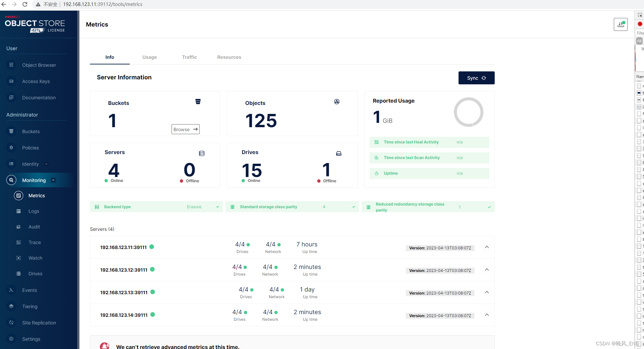
Task: Click the Events lambda icon
Action: click(x=11, y=290)
